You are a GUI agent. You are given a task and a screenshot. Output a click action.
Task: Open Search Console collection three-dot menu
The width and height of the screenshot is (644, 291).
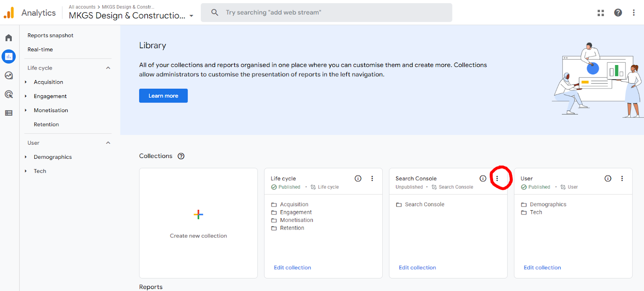[x=497, y=178]
